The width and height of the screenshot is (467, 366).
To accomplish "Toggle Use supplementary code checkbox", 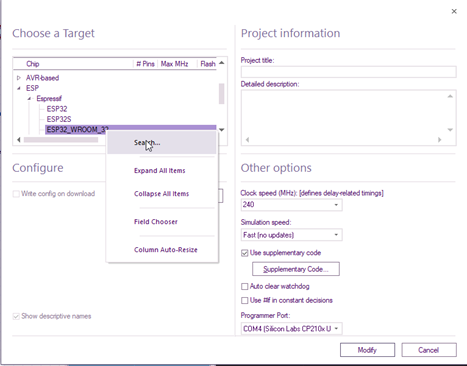I will click(x=245, y=253).
